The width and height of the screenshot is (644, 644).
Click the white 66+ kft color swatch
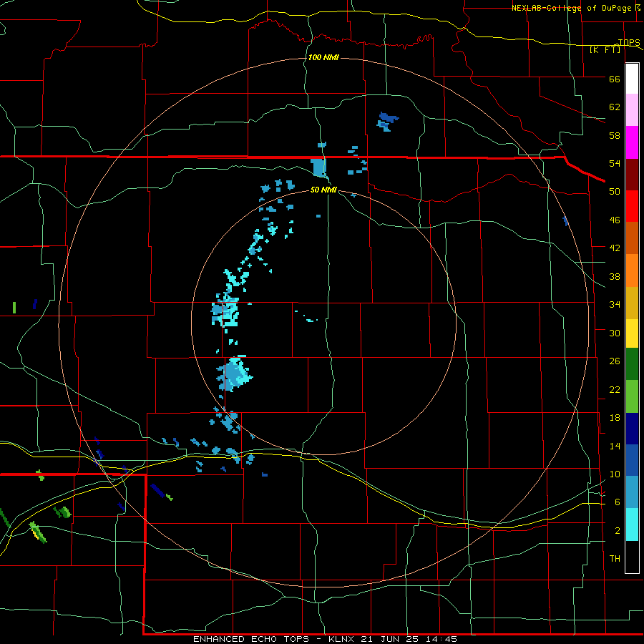[632, 79]
